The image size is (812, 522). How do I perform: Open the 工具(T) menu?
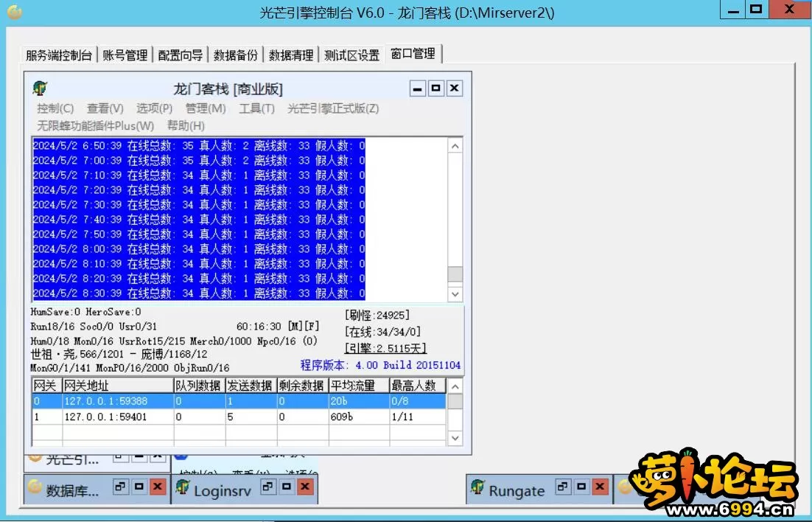257,108
